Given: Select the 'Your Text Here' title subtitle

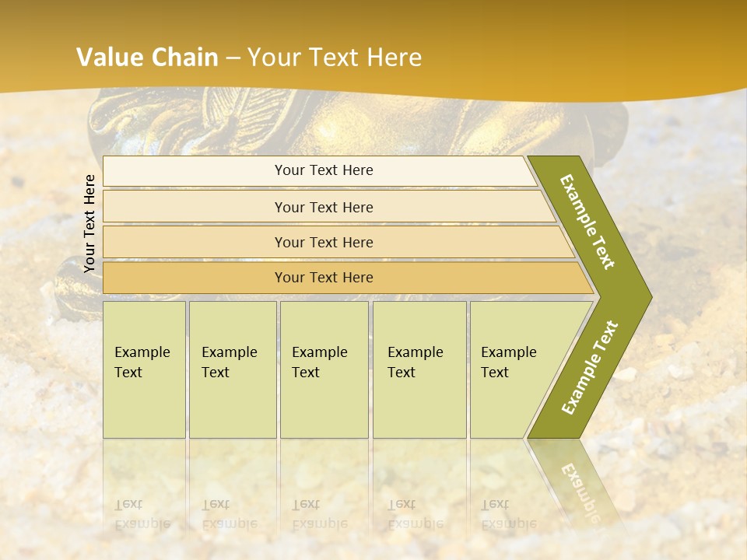Looking at the screenshot, I should point(335,57).
